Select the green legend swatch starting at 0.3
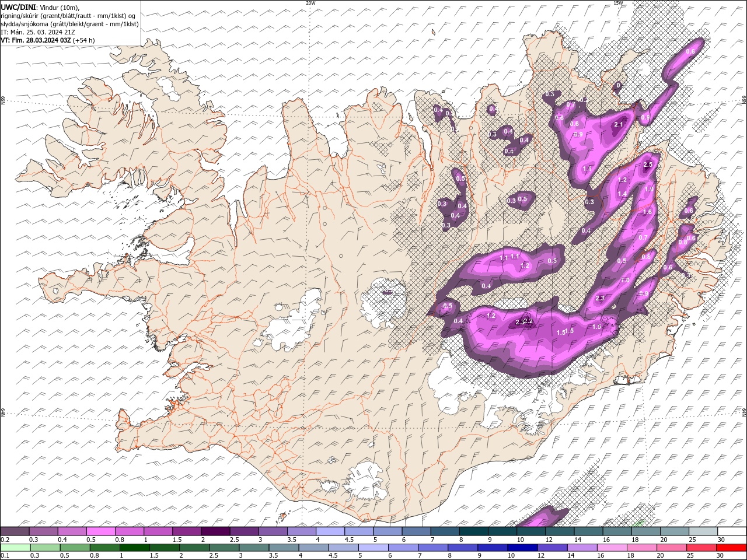Image resolution: width=747 pixels, height=560 pixels. click(x=45, y=548)
